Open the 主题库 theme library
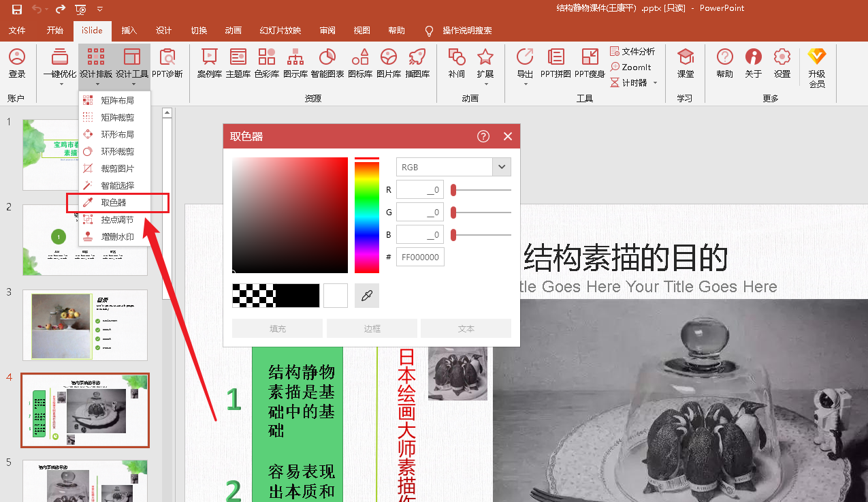Viewport: 868px width, 502px height. [238, 63]
